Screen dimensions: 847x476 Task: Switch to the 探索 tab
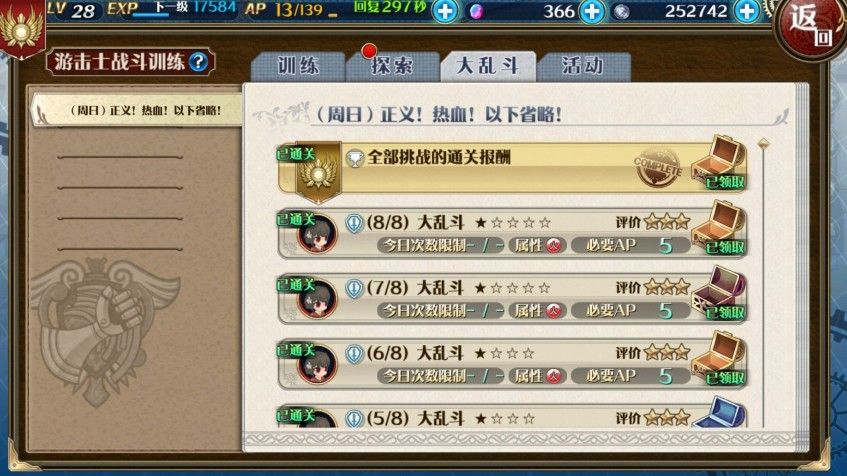[x=392, y=66]
